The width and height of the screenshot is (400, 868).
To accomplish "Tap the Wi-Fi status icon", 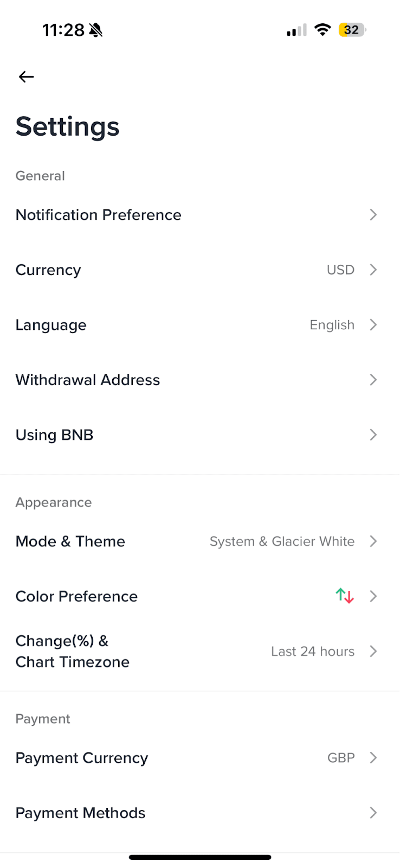I will [x=322, y=30].
